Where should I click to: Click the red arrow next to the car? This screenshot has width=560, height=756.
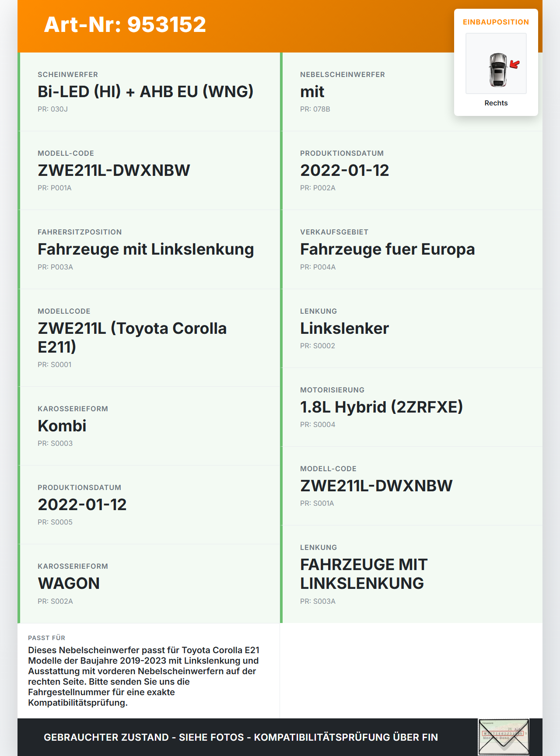click(515, 65)
